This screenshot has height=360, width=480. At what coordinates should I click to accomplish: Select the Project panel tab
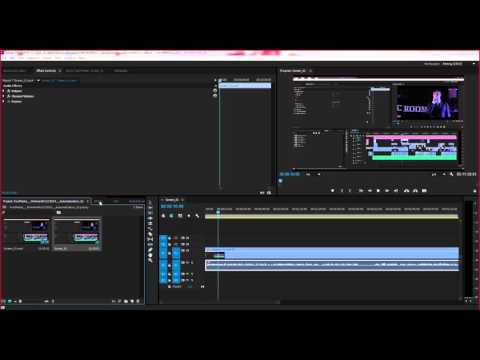coord(43,201)
